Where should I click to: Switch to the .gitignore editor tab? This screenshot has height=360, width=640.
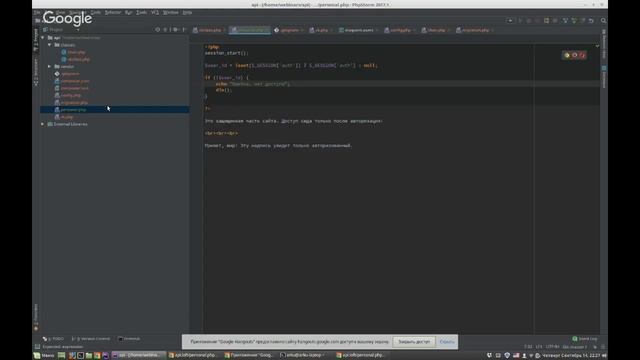[x=289, y=30]
